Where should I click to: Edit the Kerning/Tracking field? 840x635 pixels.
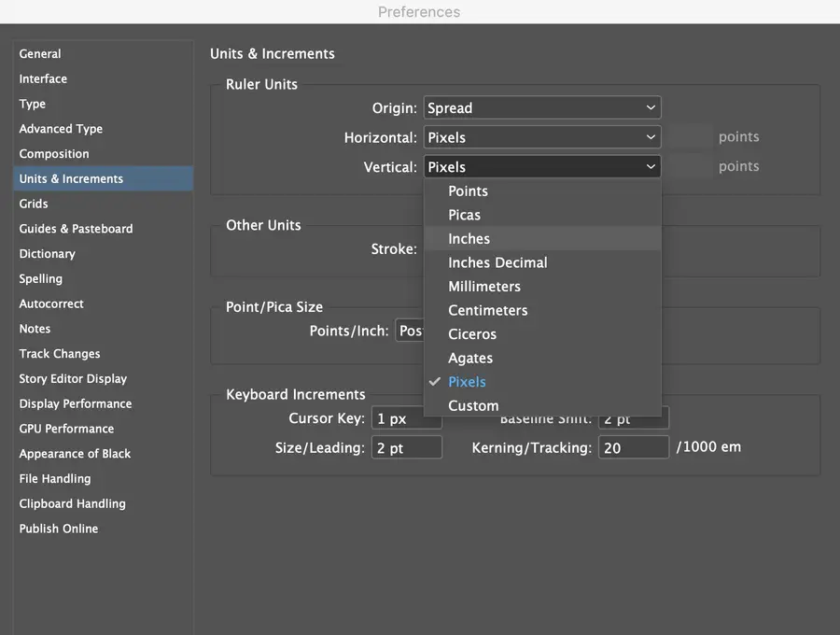tap(633, 448)
